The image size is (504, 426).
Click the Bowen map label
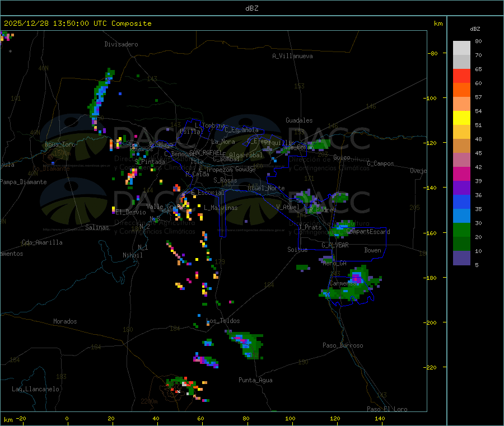(x=373, y=250)
